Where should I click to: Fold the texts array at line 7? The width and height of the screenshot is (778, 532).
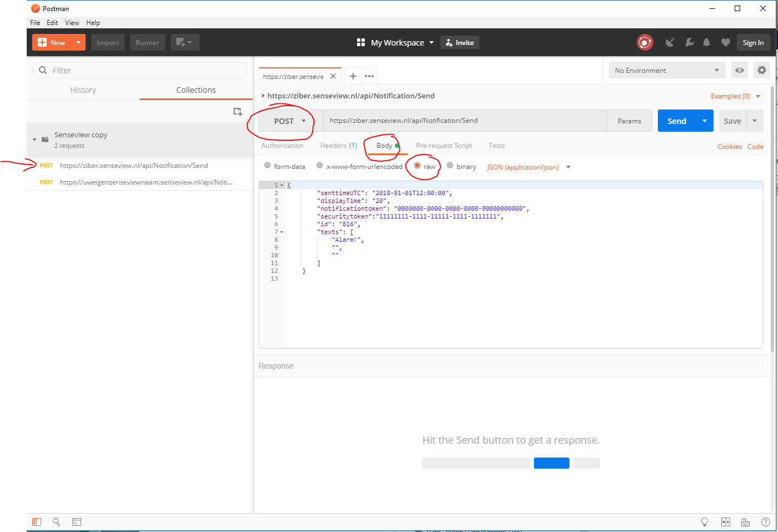[282, 232]
